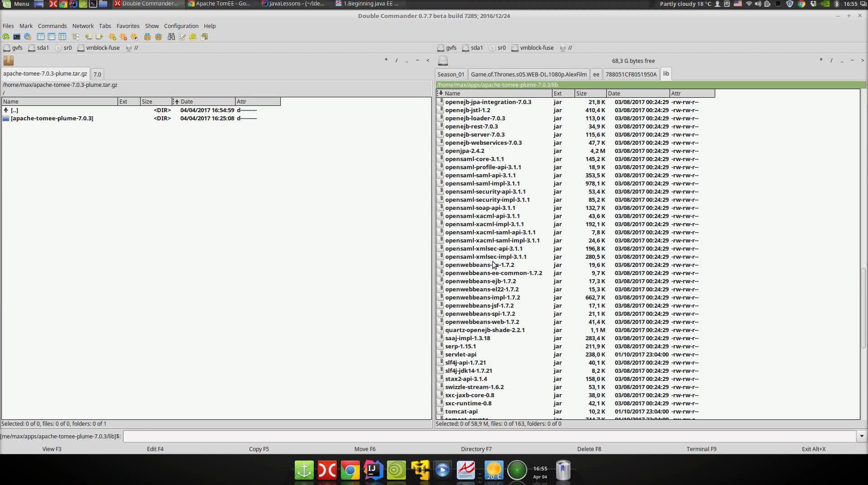
Task: Switch to the 788051CF8051950A tab
Action: coord(631,74)
